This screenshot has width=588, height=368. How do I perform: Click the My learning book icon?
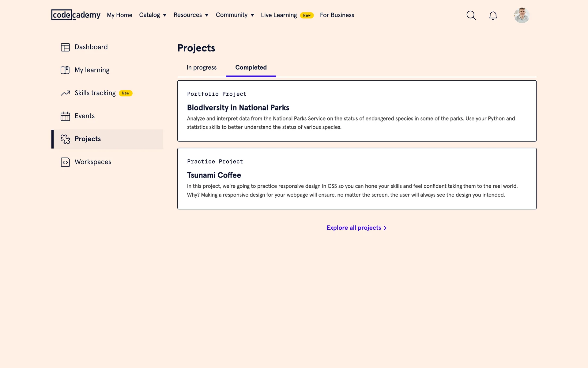pyautogui.click(x=65, y=70)
